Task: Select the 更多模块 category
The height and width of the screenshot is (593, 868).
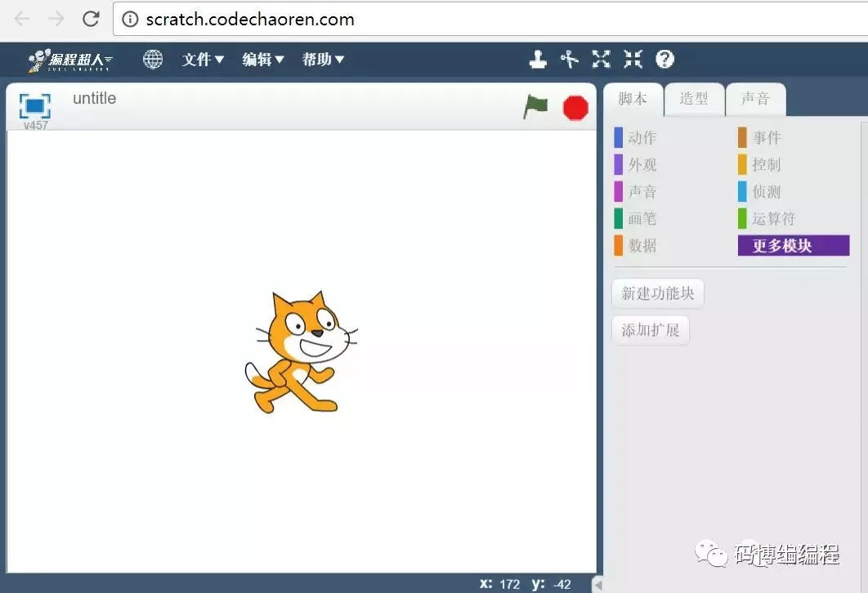Action: (794, 246)
